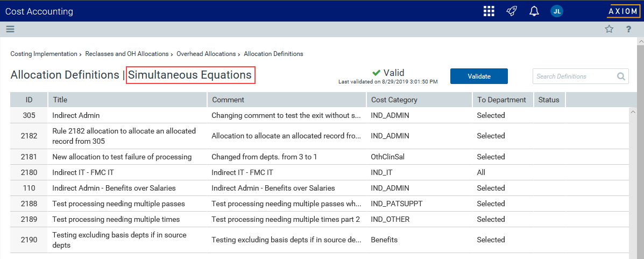Add page to favorites with the star

point(609,29)
